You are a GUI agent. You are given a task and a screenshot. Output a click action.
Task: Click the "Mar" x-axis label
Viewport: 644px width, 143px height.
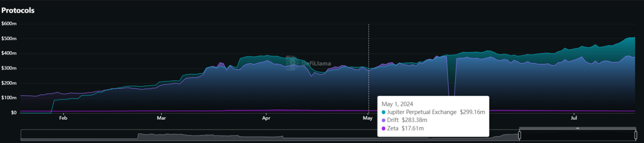(161, 118)
